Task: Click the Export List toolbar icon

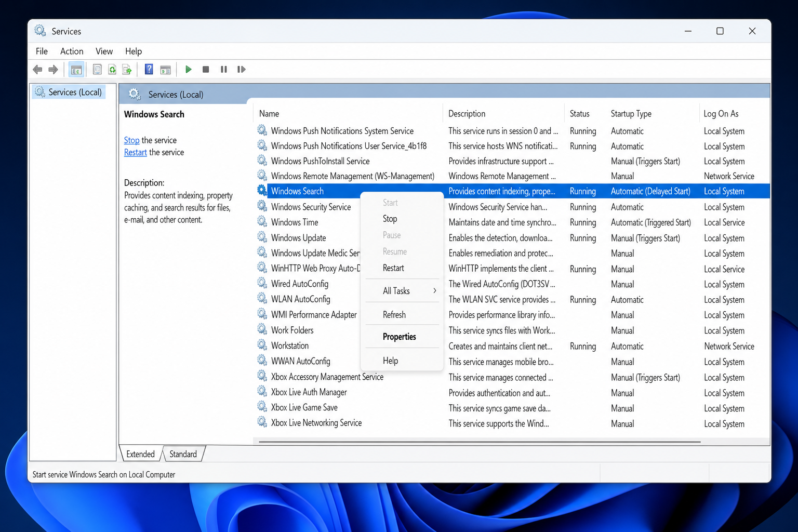Action: pos(127,69)
